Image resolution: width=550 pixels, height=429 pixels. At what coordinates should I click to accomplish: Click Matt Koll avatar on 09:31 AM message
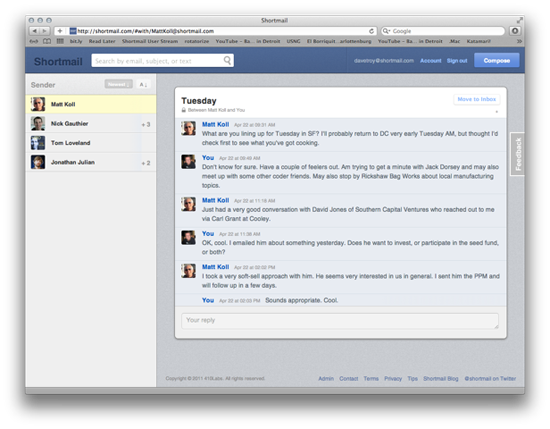coord(188,128)
